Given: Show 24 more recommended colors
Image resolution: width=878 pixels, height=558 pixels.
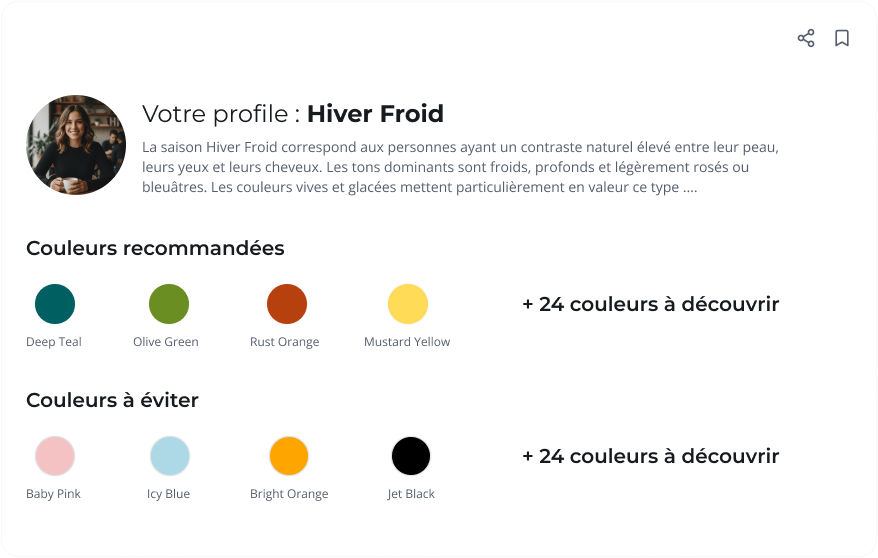Looking at the screenshot, I should click(650, 304).
